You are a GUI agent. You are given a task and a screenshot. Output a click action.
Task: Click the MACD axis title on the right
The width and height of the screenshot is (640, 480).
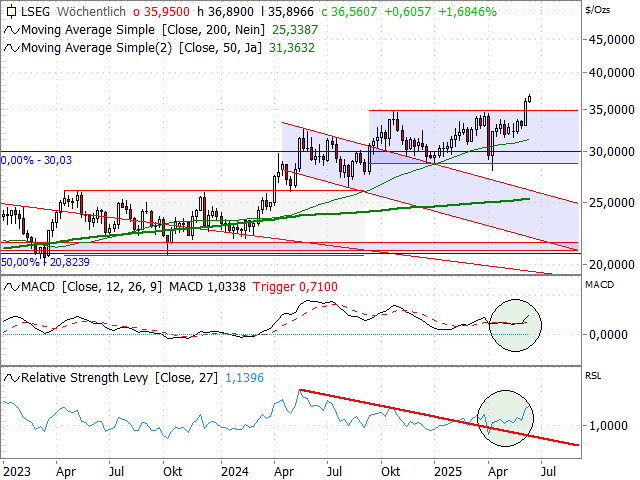(x=599, y=285)
